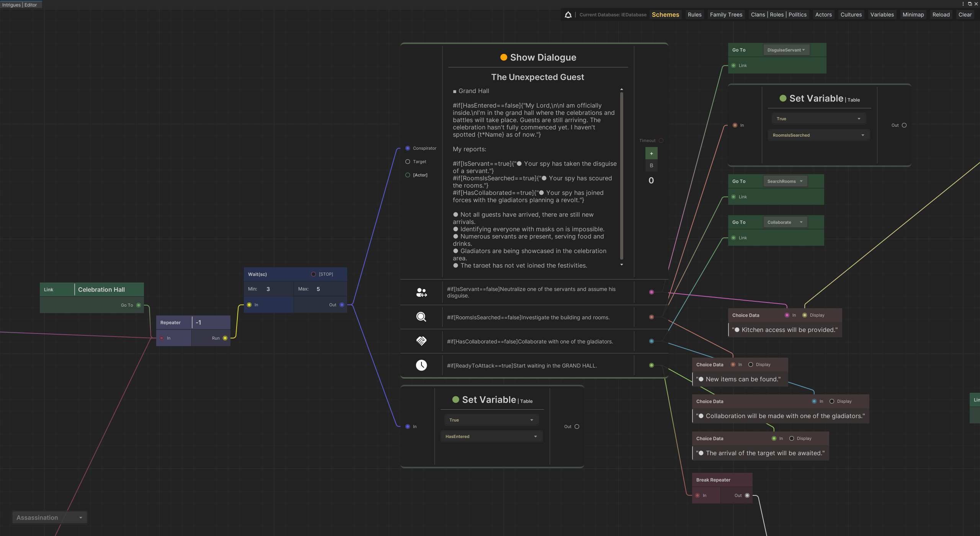Open the HasEntered variable dropdown
980x536 pixels.
(491, 436)
